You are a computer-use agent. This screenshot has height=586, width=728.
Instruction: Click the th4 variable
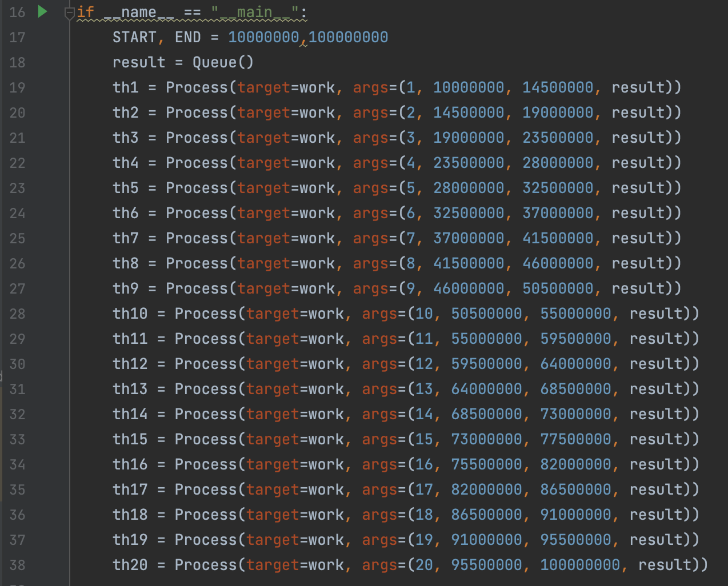click(x=126, y=163)
